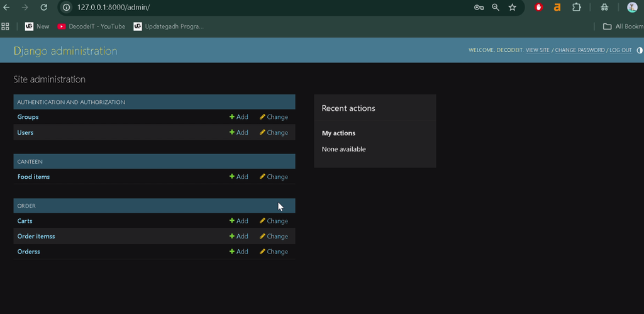Open the VIEW SITE link
The height and width of the screenshot is (314, 644).
pos(538,50)
